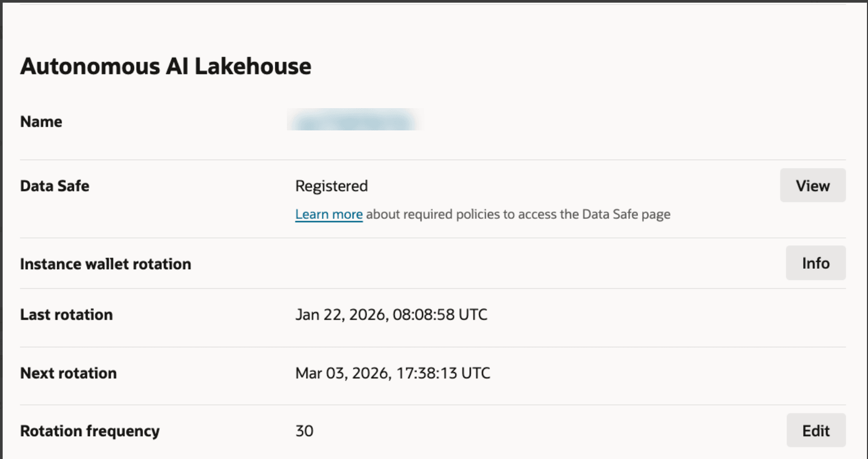This screenshot has width=868, height=459.
Task: Edit the rotation frequency
Action: pos(816,430)
